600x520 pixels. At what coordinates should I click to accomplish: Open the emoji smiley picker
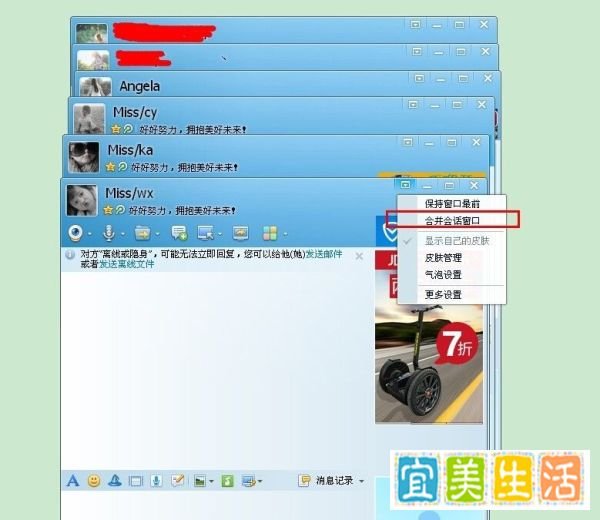[94, 481]
